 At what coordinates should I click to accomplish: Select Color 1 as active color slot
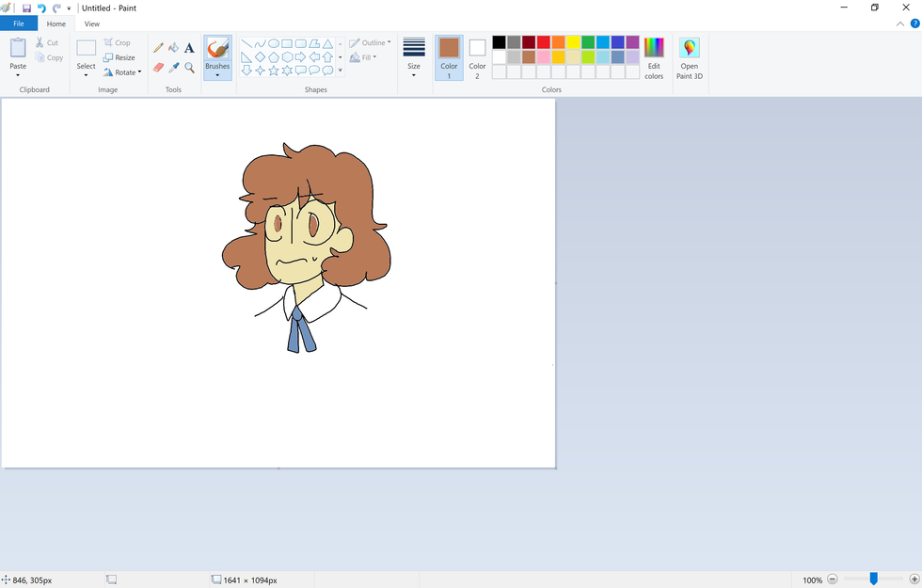[449, 58]
